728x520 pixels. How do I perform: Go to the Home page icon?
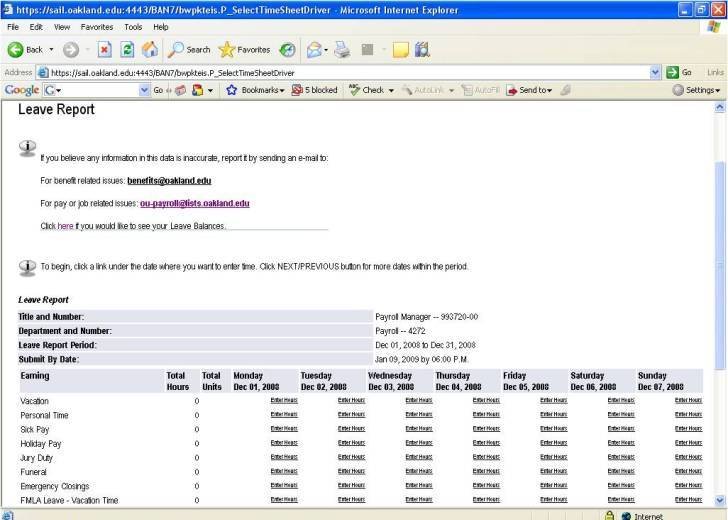(150, 49)
